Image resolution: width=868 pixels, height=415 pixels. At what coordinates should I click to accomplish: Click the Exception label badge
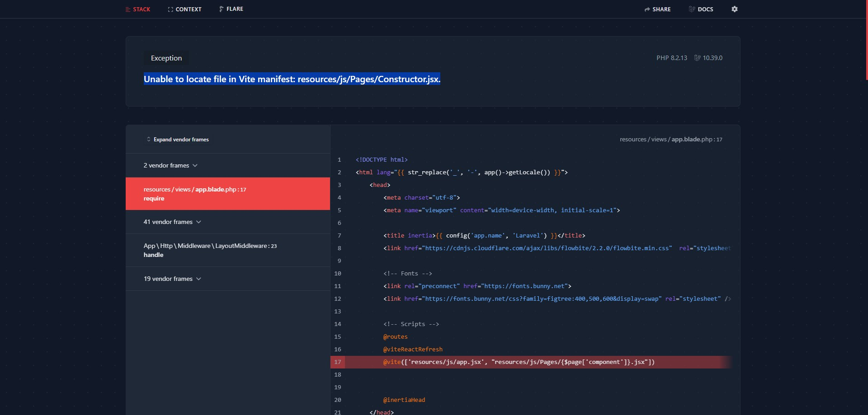click(166, 58)
